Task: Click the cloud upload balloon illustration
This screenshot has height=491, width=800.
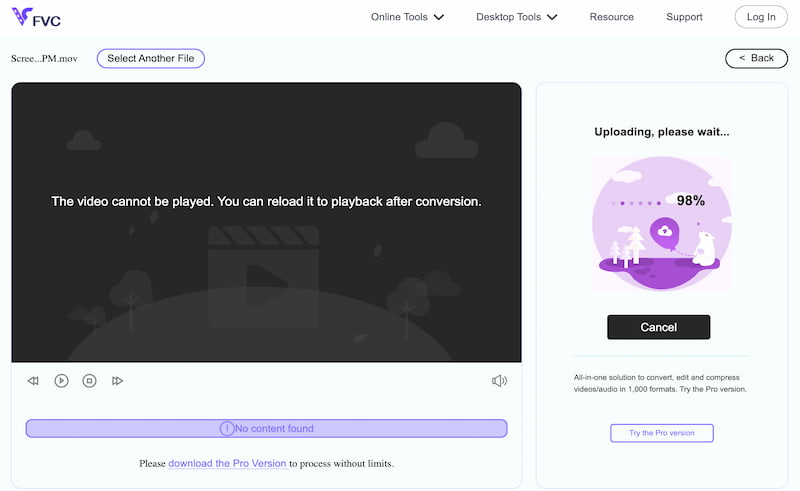Action: click(664, 233)
